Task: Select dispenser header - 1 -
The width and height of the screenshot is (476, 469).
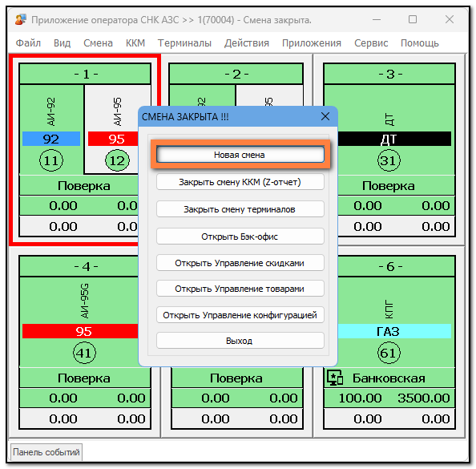Action: (85, 74)
